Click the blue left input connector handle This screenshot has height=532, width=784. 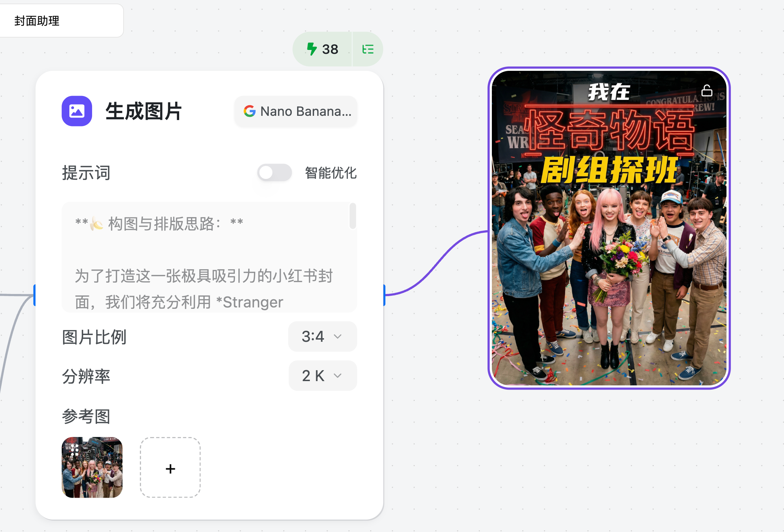click(35, 295)
